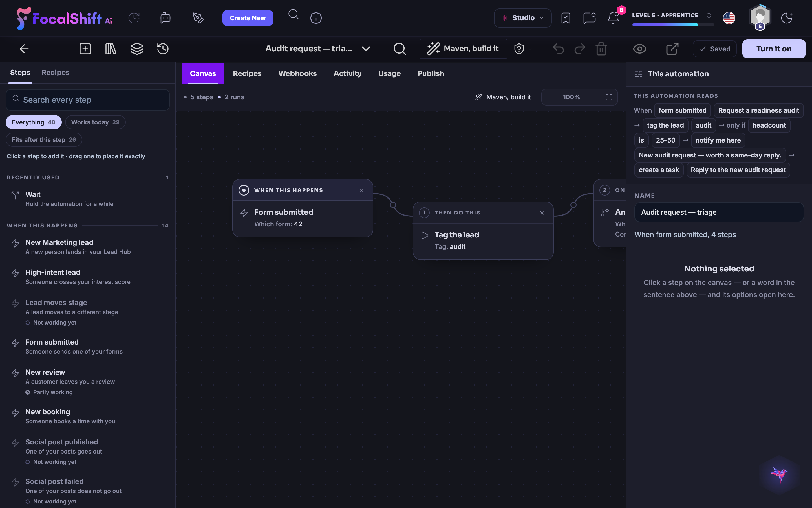Expand the shield help dropdown
The width and height of the screenshot is (812, 508).
tap(523, 49)
